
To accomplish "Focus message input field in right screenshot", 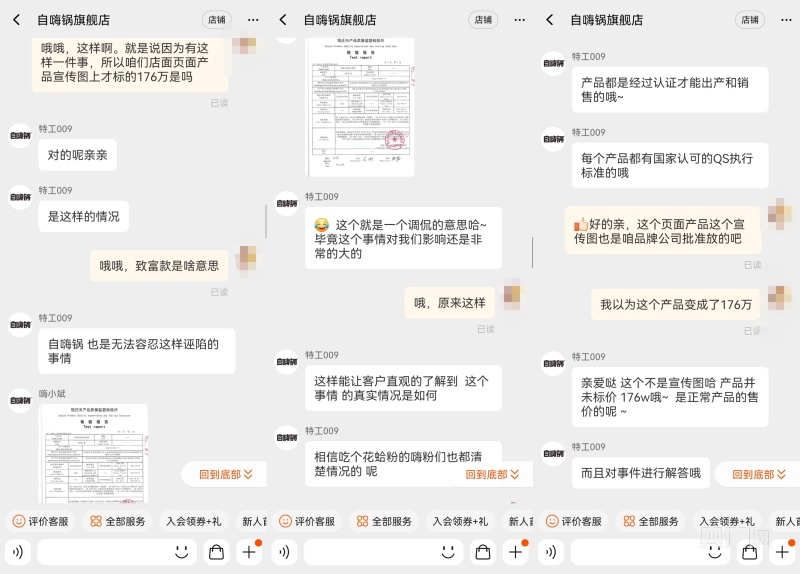I will click(x=650, y=552).
